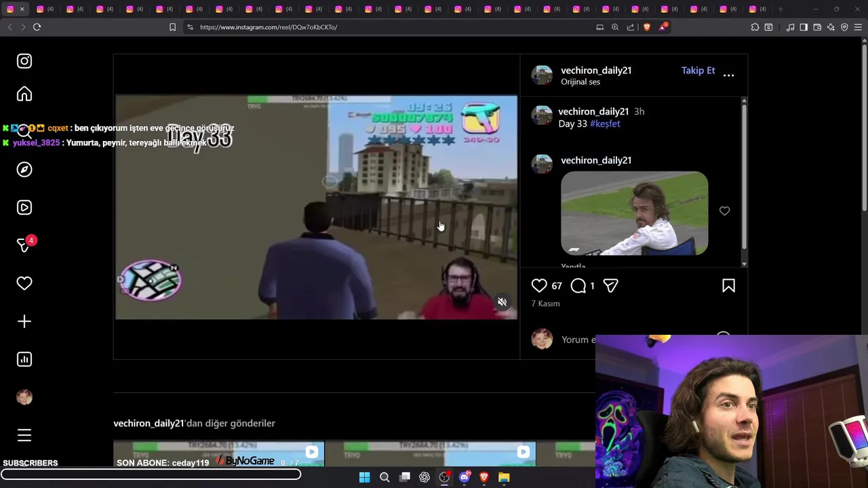Open the Explore compass icon

(x=24, y=169)
